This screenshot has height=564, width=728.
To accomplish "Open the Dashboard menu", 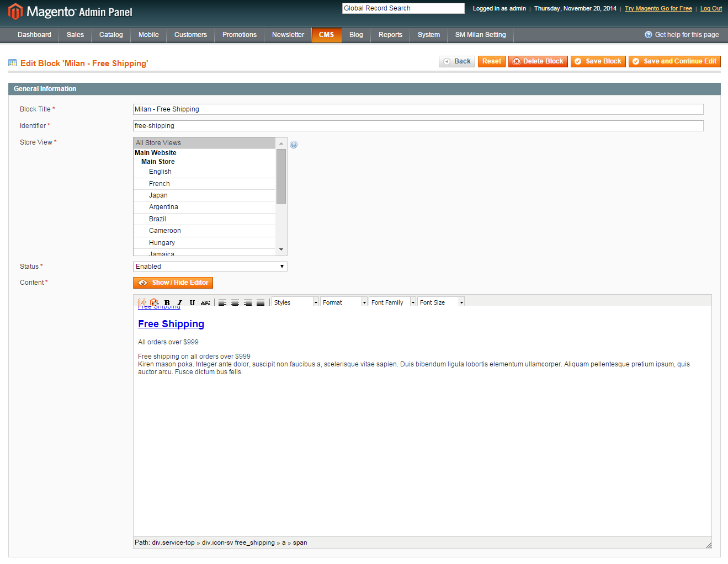I will pyautogui.click(x=34, y=35).
